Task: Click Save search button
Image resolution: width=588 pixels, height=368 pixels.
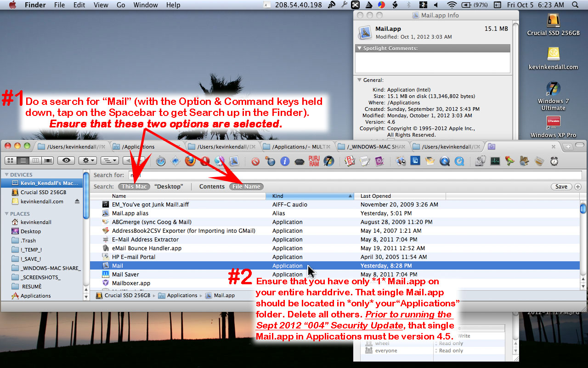Action: (x=561, y=187)
